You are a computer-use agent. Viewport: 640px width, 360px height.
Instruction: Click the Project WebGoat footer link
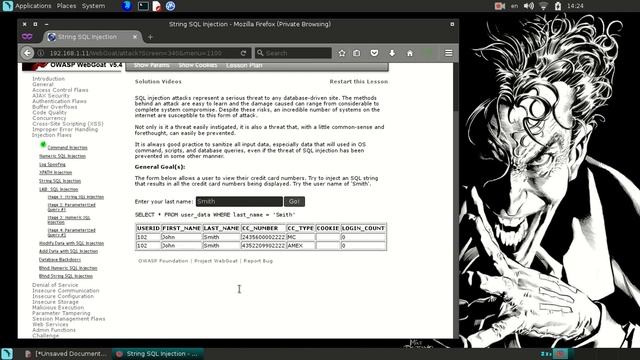point(216,261)
